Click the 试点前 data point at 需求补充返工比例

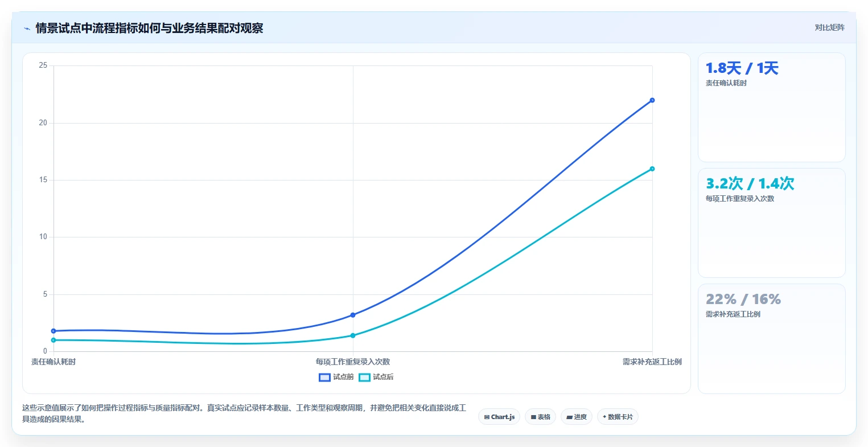[x=652, y=100]
